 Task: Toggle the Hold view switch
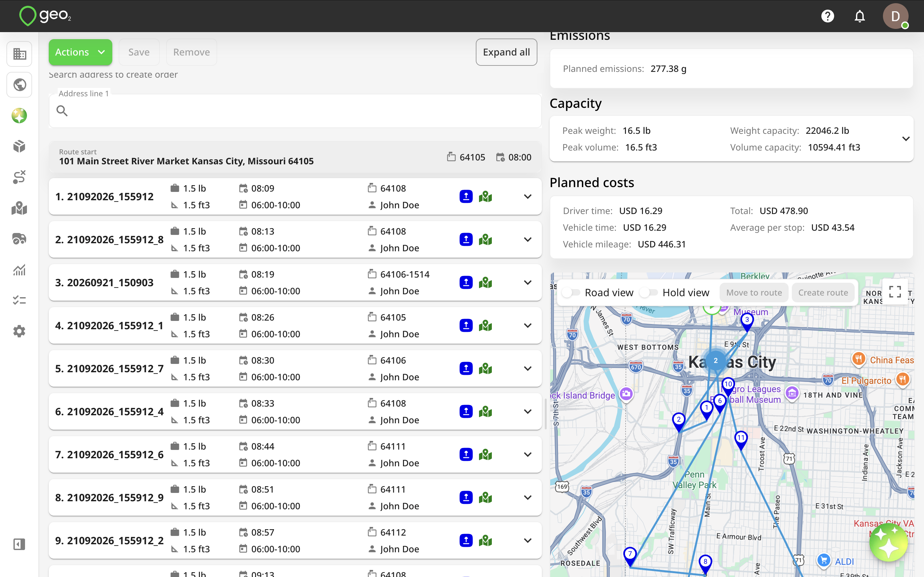pyautogui.click(x=649, y=293)
